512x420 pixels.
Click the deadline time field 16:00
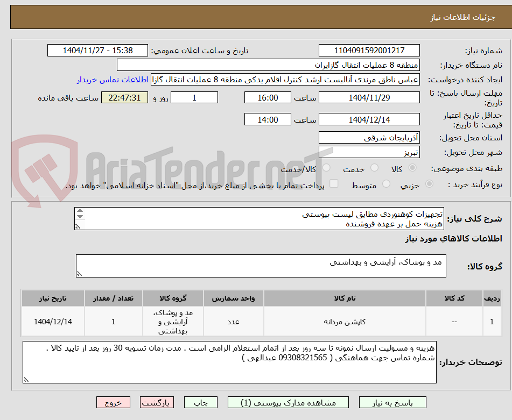pos(268,97)
